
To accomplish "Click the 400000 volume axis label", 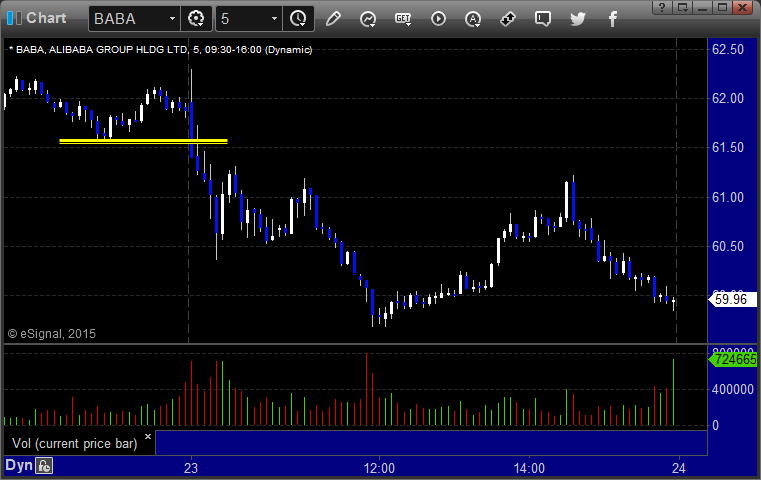I will (732, 389).
